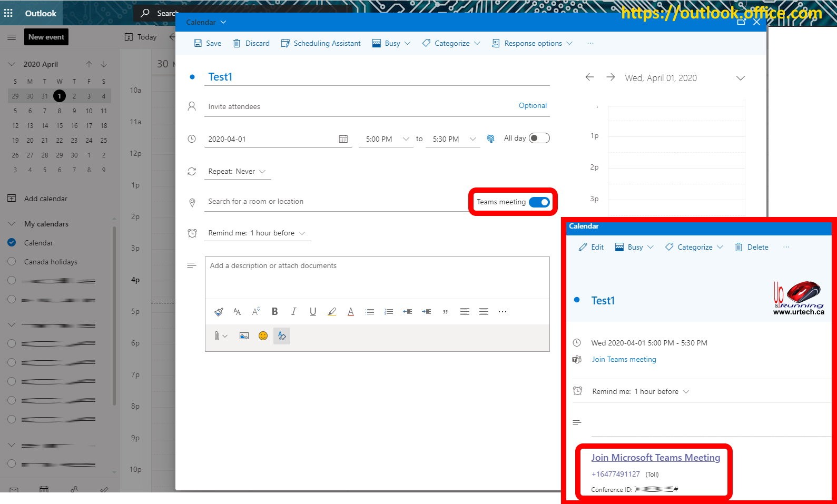The height and width of the screenshot is (504, 837).
Task: Open the app launcher waffle icon
Action: [x=8, y=13]
